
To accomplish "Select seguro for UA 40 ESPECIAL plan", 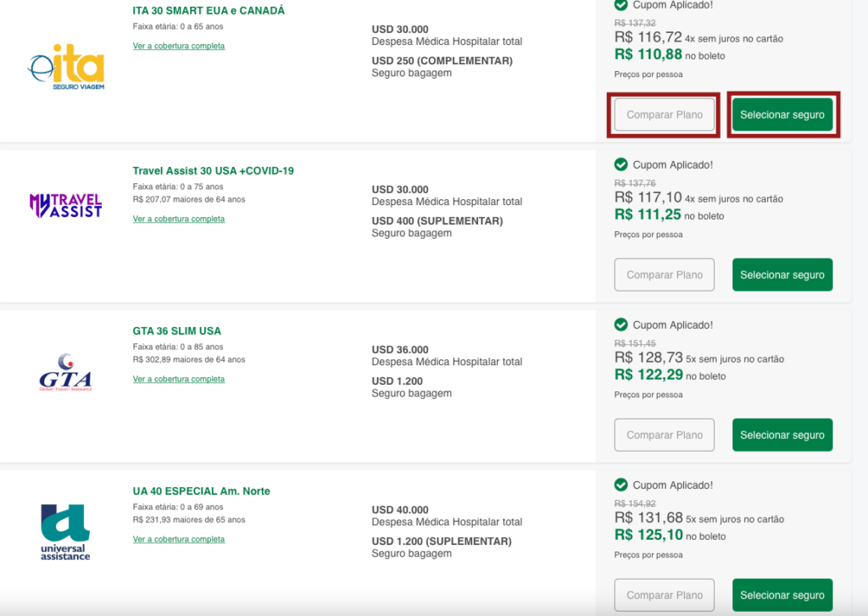I will [782, 595].
